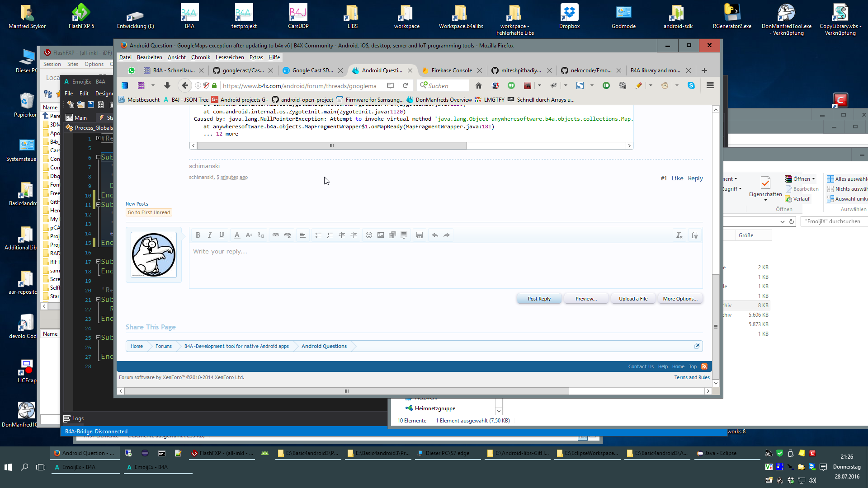Screen dimensions: 868x488
Task: Click the code block horizontal scrollbar
Action: [x=331, y=145]
